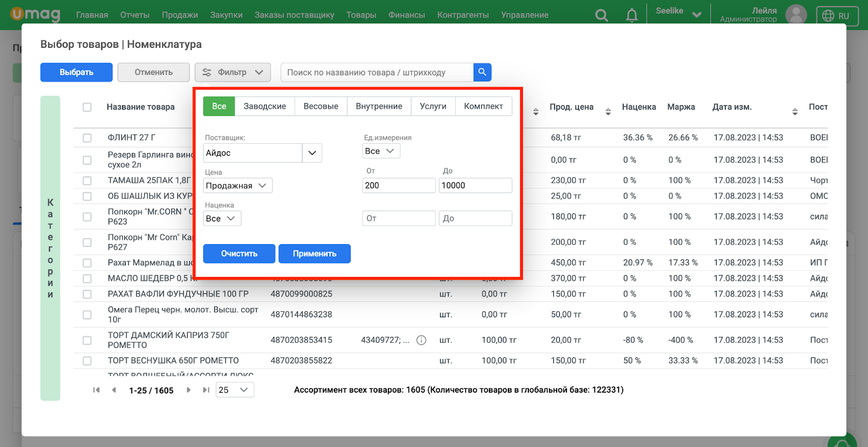Open page size 25 dropdown

[x=235, y=390]
